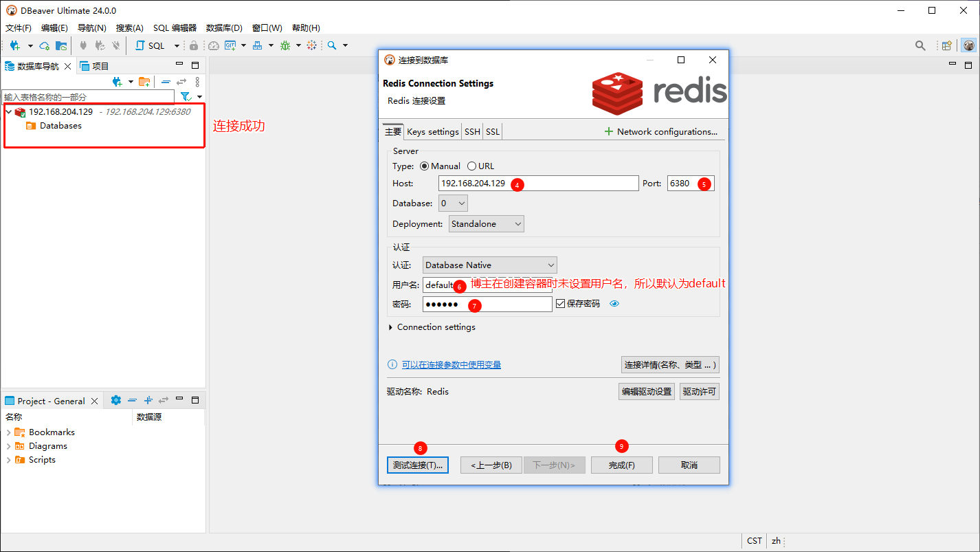
Task: Open the SQL editor dropdown arrow
Action: click(177, 45)
